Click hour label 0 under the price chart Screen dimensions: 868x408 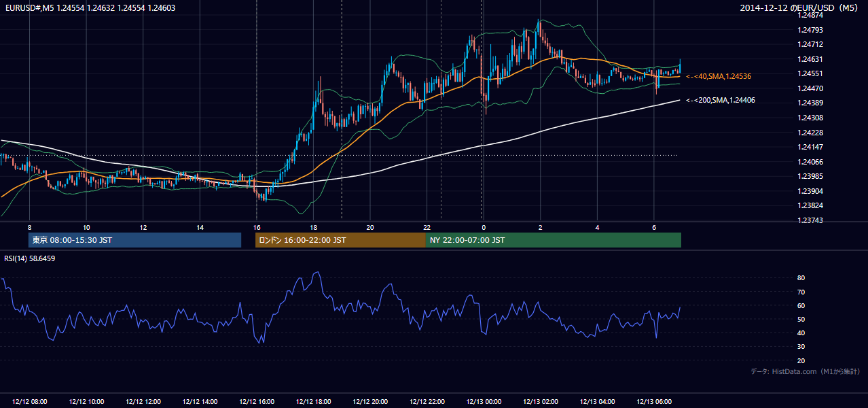coord(483,226)
